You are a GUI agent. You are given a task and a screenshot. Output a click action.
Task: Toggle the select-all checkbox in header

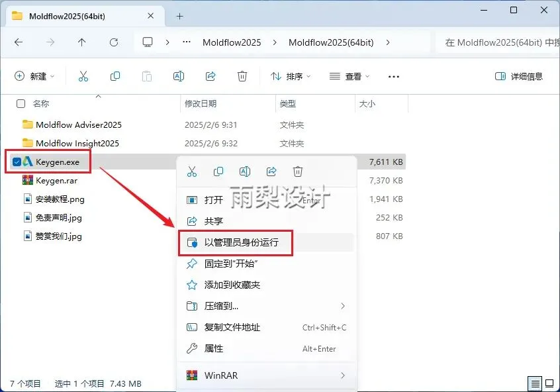[x=21, y=103]
